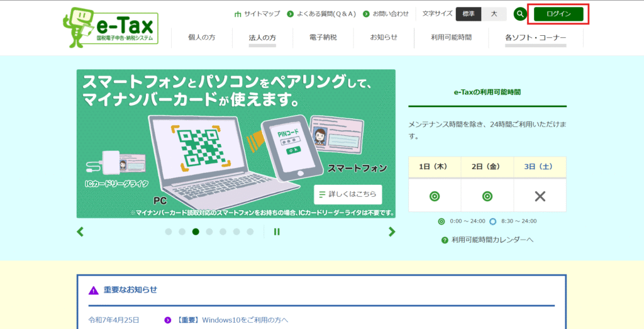Click the 重要なお知らせ heading text

(131, 290)
